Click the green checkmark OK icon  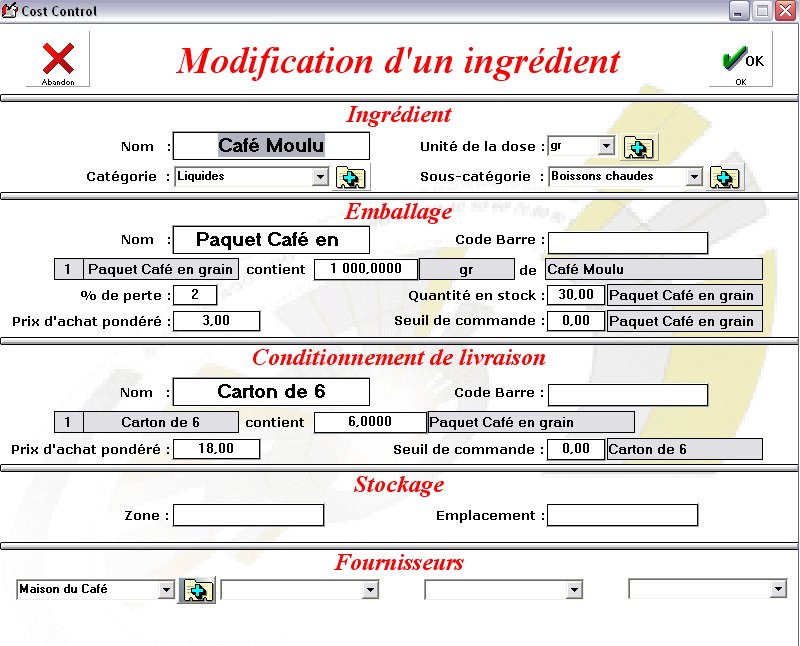click(x=741, y=60)
